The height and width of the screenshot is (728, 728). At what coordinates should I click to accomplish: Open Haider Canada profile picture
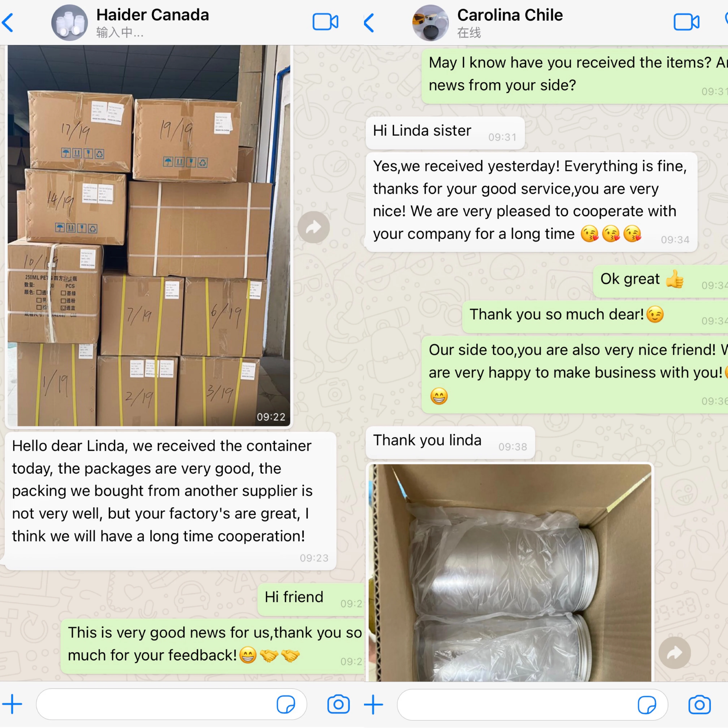69,23
